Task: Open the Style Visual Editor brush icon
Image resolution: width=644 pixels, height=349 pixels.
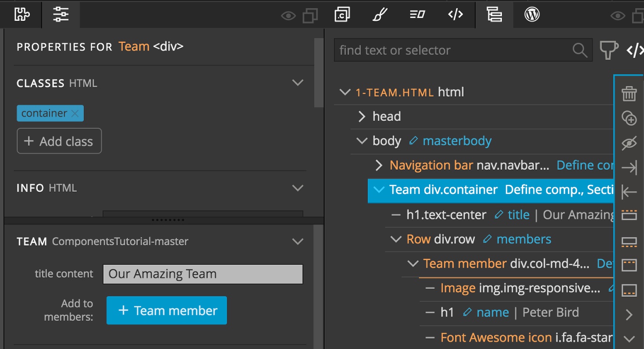Action: (380, 15)
